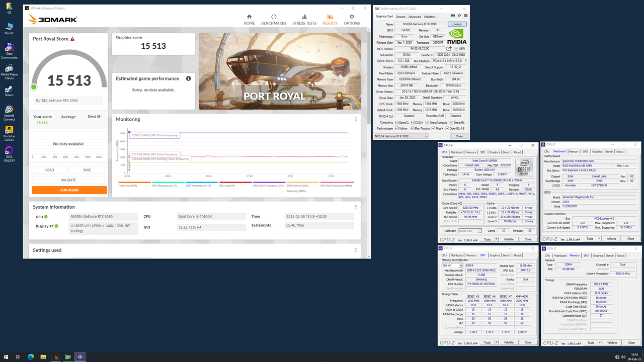
Task: Click the Bus Interface question mark in GPU-Z
Action: 465,61
